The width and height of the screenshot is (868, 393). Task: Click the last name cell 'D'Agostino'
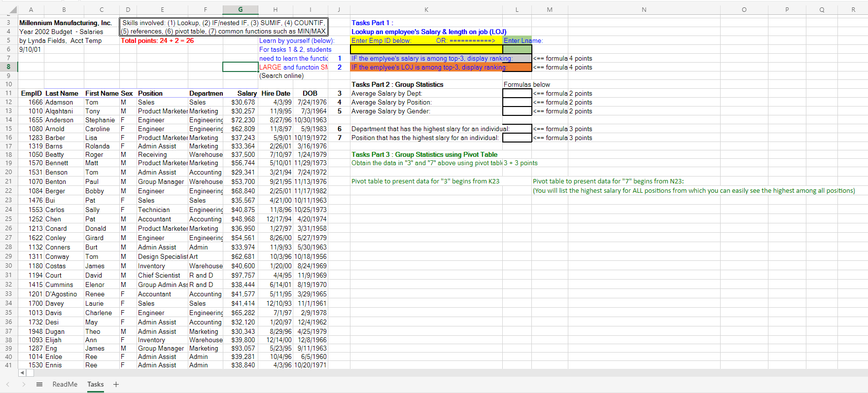pyautogui.click(x=64, y=294)
